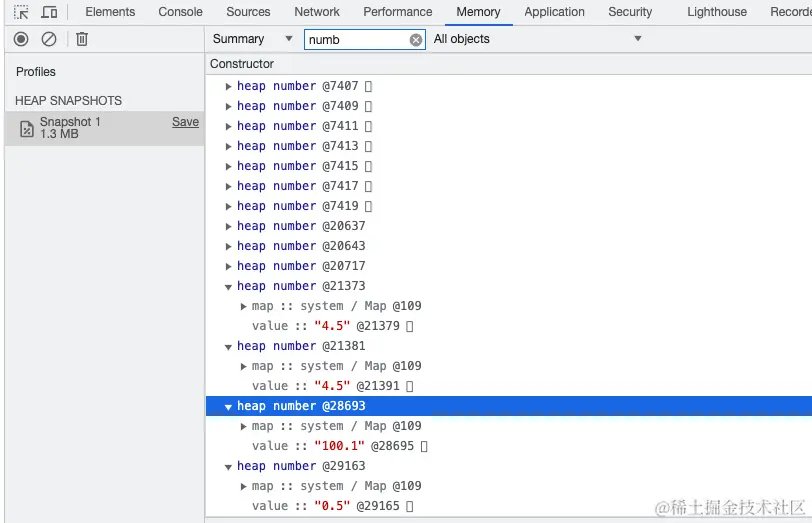Open the Summary view dropdown
The image size is (812, 523).
pyautogui.click(x=252, y=39)
